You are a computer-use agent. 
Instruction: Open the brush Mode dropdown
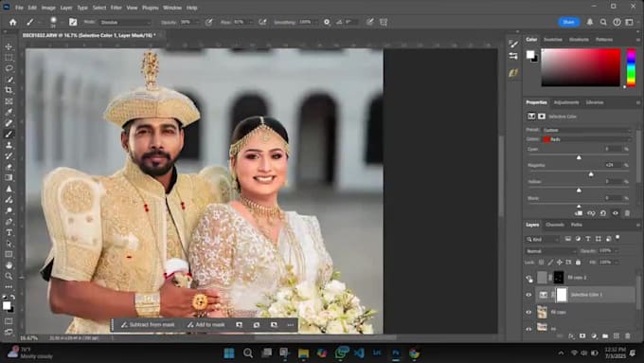(x=125, y=22)
